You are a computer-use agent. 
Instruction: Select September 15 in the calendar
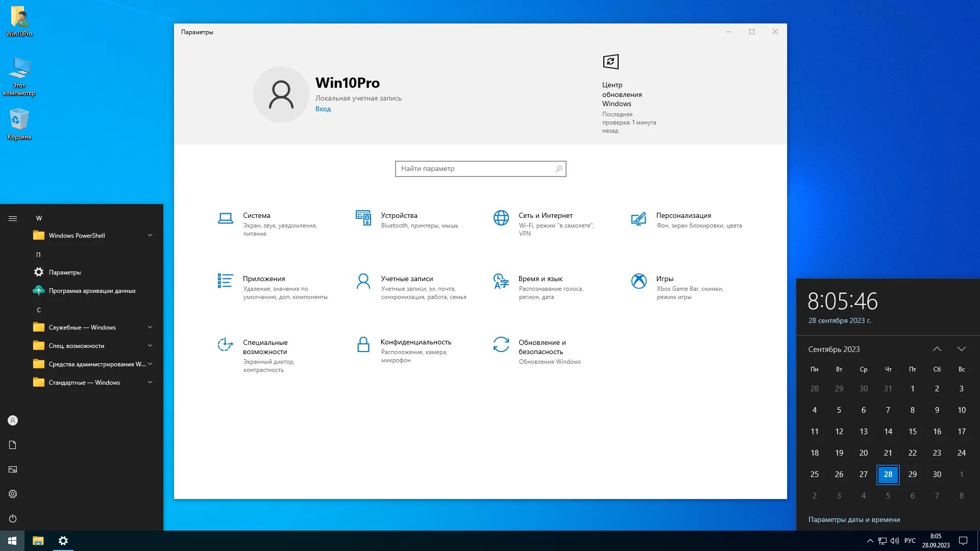[912, 432]
